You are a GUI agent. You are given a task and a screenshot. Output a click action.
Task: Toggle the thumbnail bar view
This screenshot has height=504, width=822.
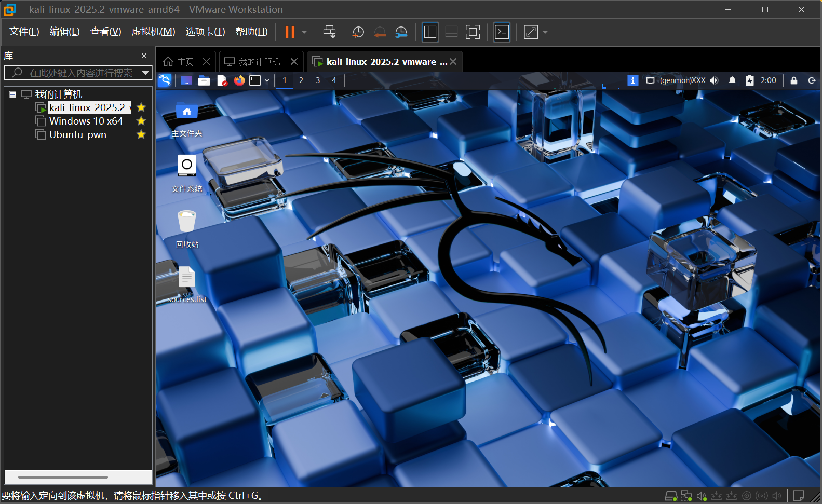451,32
